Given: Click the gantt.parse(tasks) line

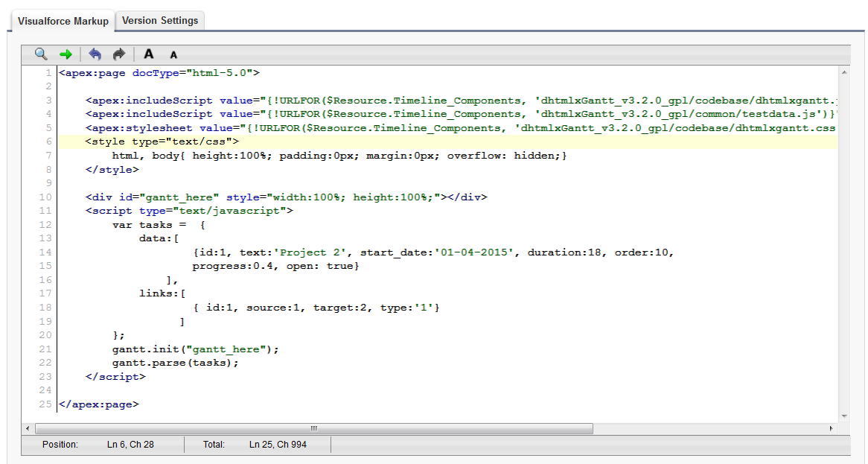Looking at the screenshot, I should (x=176, y=363).
